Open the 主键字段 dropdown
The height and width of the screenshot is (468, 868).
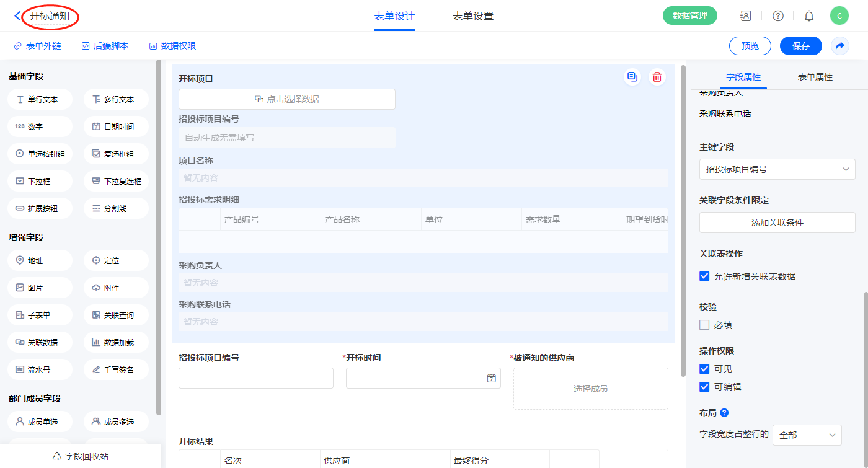777,169
